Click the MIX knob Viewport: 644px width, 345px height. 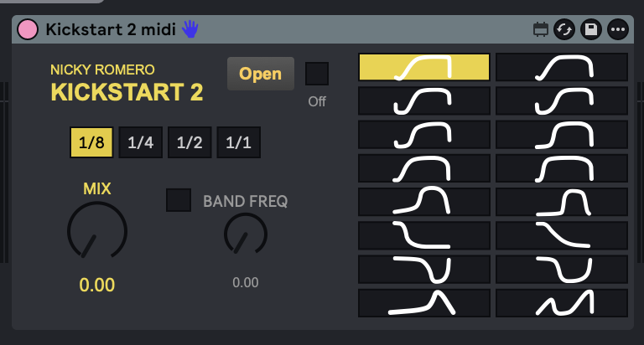97,231
